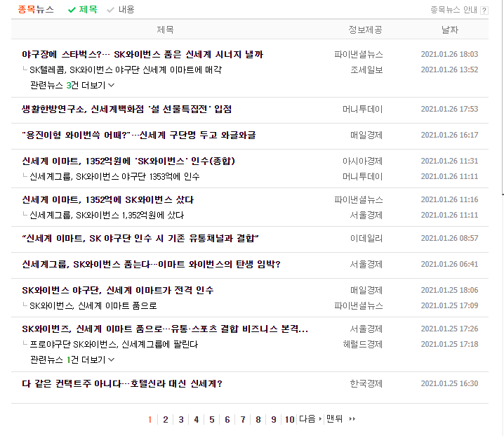
Task: Click the 정보제공 column header
Action: (366, 30)
